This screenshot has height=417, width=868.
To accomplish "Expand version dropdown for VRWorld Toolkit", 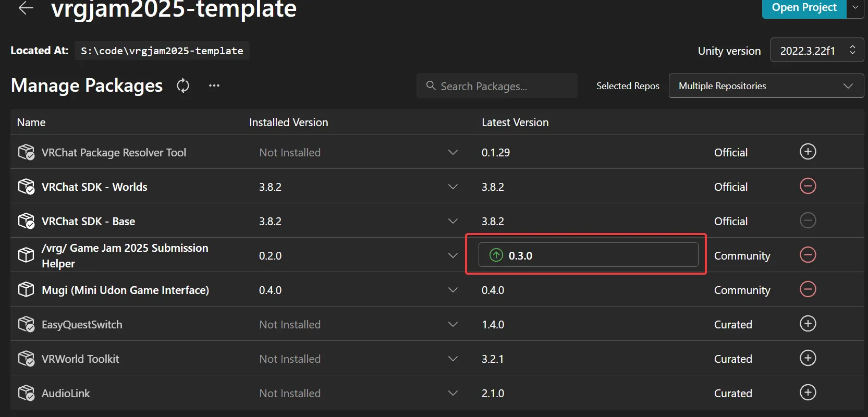I will click(453, 359).
